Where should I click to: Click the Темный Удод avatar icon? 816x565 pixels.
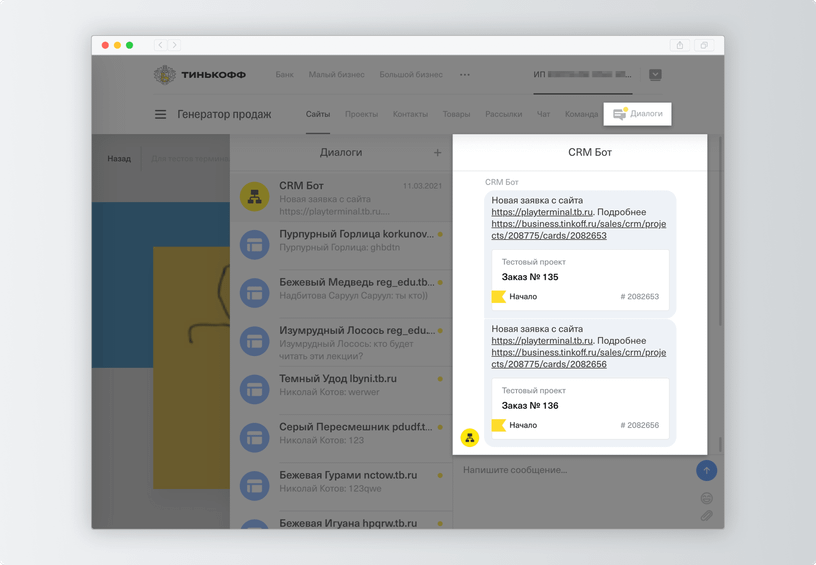pyautogui.click(x=254, y=390)
